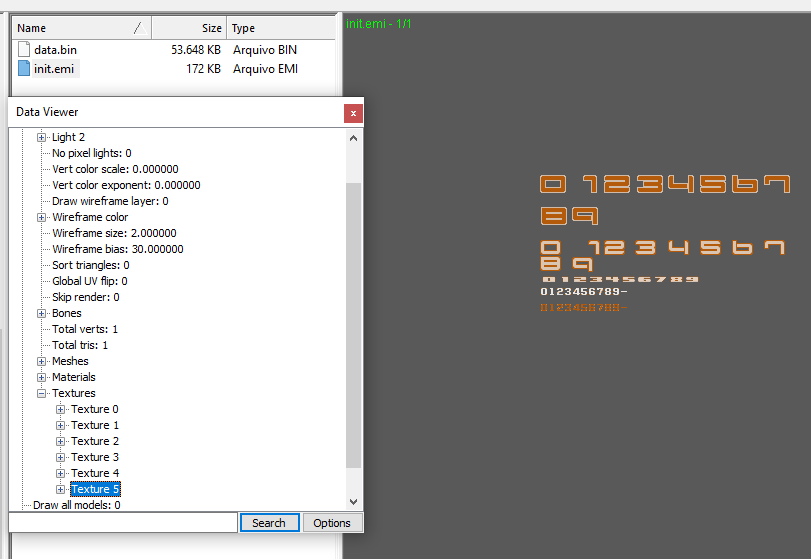
Task: Select 'No pixel lights: 0' row
Action: (x=92, y=153)
